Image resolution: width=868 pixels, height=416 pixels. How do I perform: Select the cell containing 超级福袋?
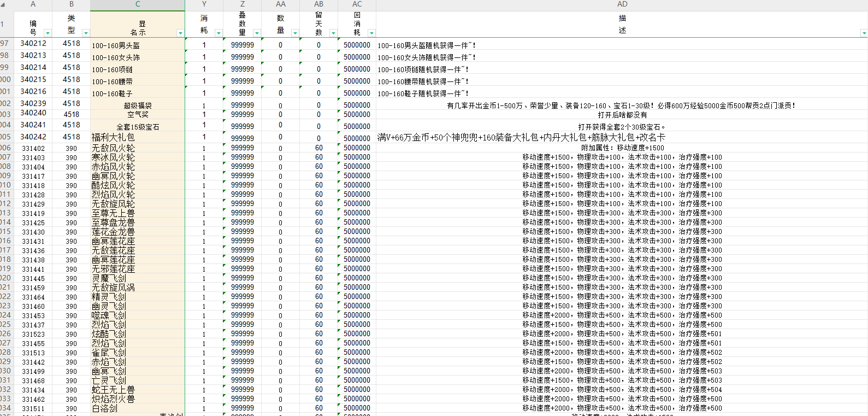pos(138,106)
